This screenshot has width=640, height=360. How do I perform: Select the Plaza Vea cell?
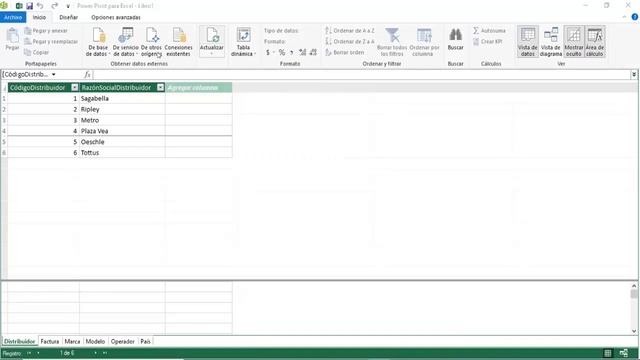coord(122,131)
